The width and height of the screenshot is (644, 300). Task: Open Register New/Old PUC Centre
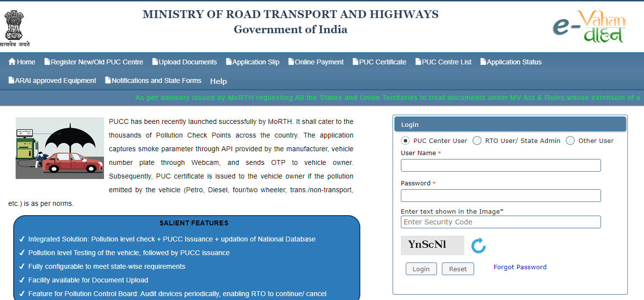click(x=93, y=61)
